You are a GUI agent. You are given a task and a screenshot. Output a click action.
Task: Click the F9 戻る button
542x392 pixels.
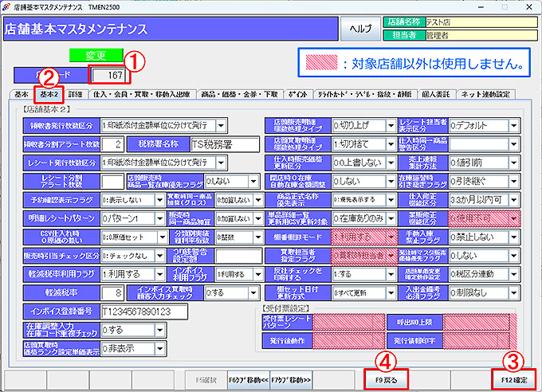click(x=386, y=380)
